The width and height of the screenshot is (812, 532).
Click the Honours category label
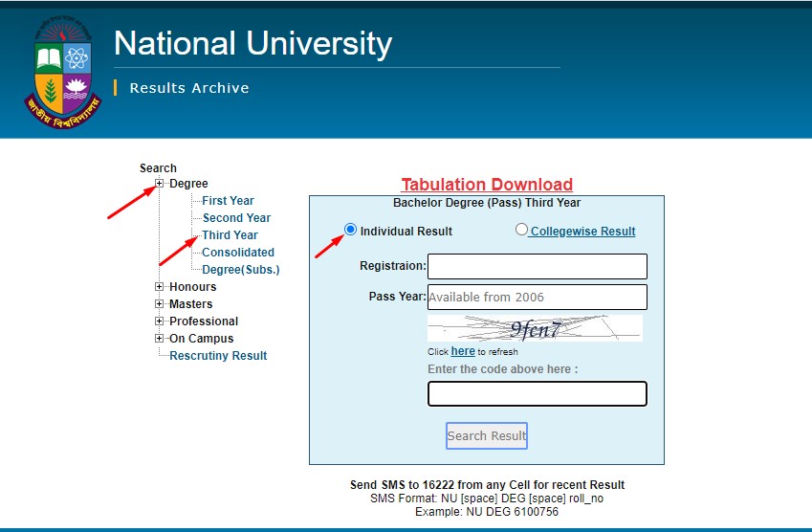(x=192, y=286)
